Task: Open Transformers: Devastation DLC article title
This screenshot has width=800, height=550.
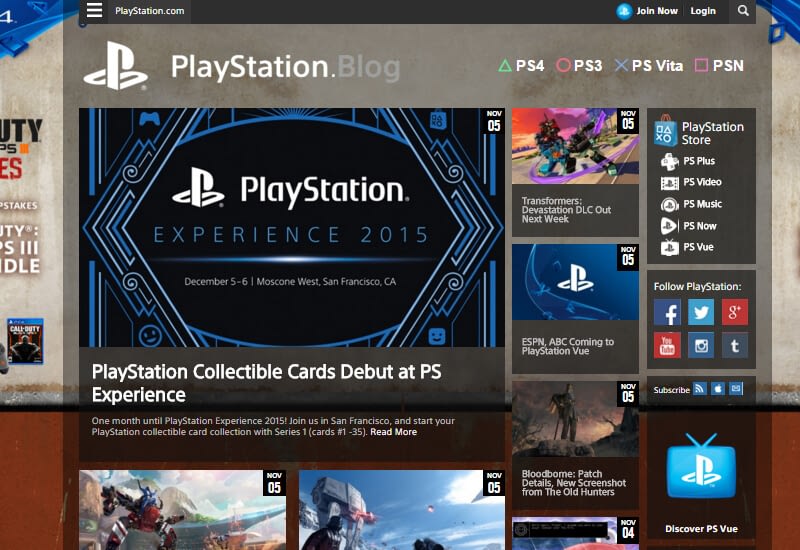Action: coord(566,210)
